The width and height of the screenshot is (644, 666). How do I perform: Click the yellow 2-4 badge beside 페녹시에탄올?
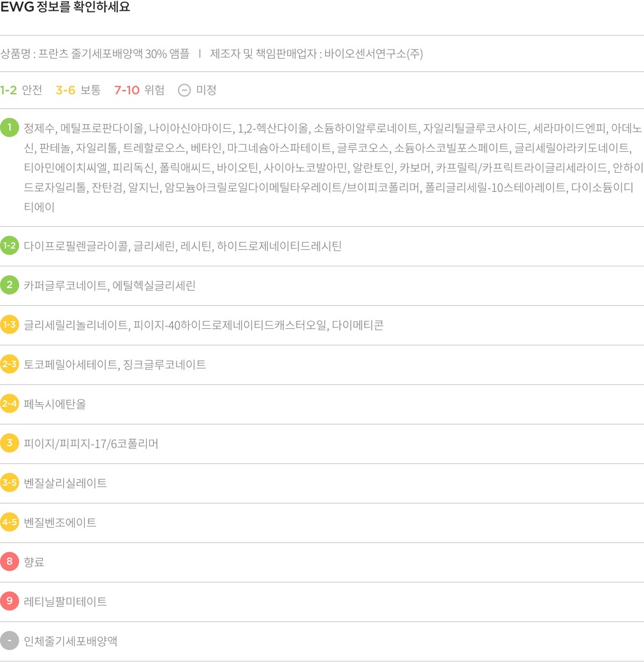10,403
